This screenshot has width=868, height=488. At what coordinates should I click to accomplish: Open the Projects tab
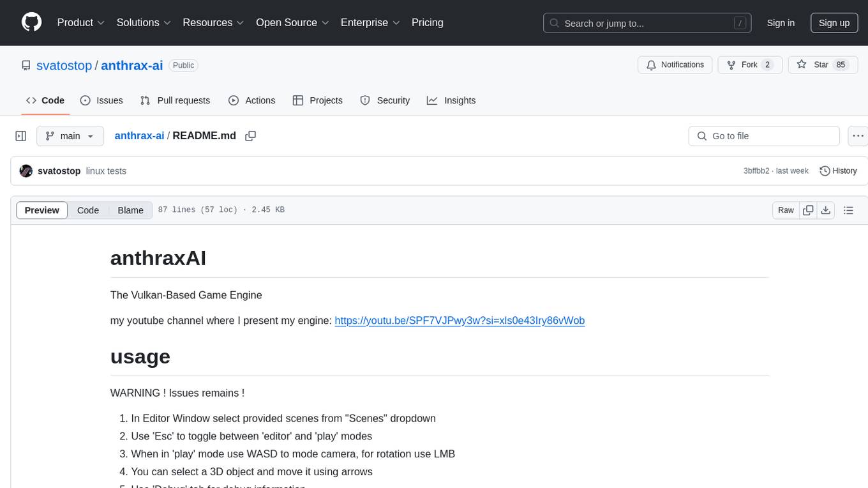pyautogui.click(x=317, y=100)
